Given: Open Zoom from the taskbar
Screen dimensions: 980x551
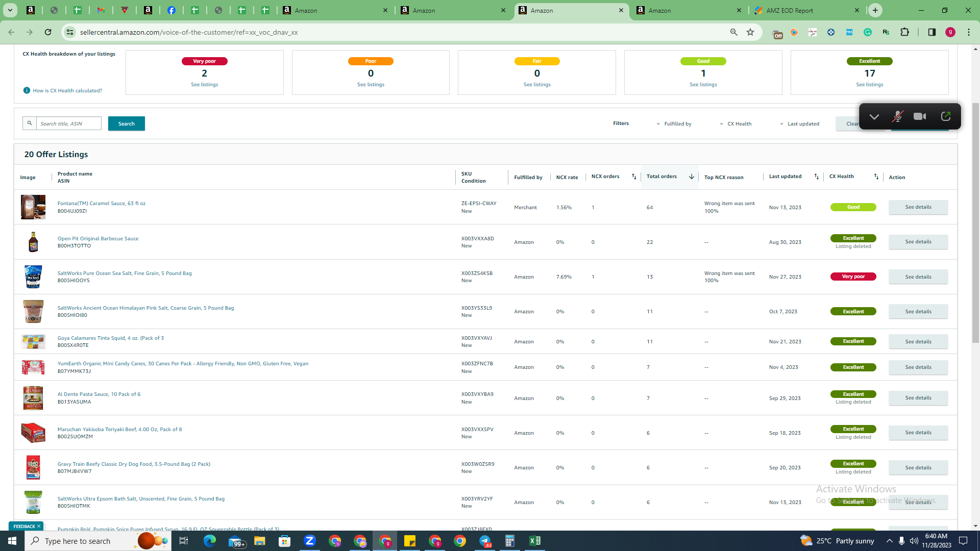Looking at the screenshot, I should tap(310, 541).
